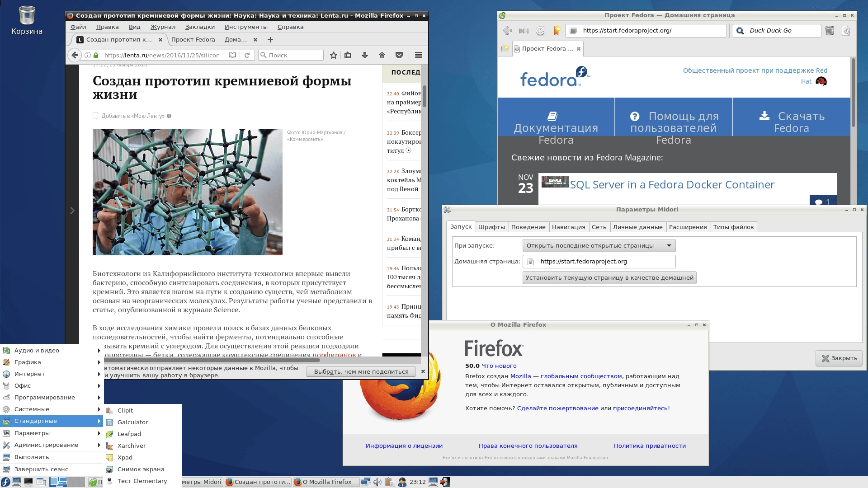Expand the Интернет submenu
Screen dimensions: 868x488
coord(52,374)
